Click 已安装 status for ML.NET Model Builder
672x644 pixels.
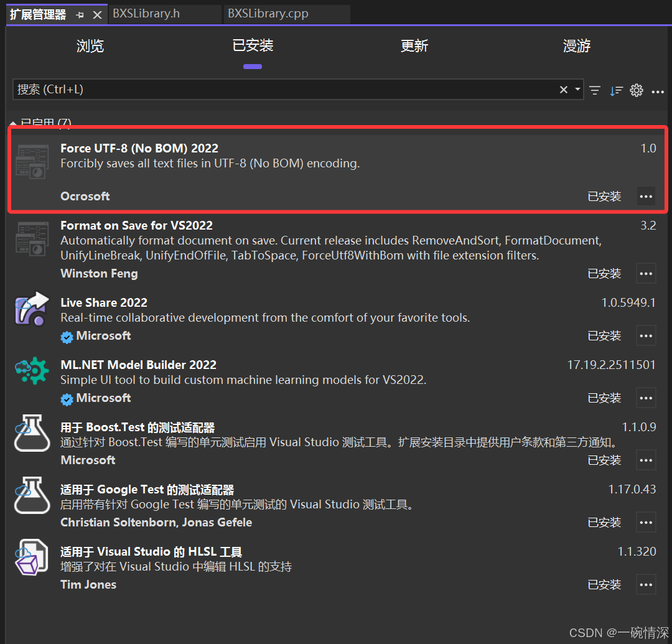click(x=604, y=398)
